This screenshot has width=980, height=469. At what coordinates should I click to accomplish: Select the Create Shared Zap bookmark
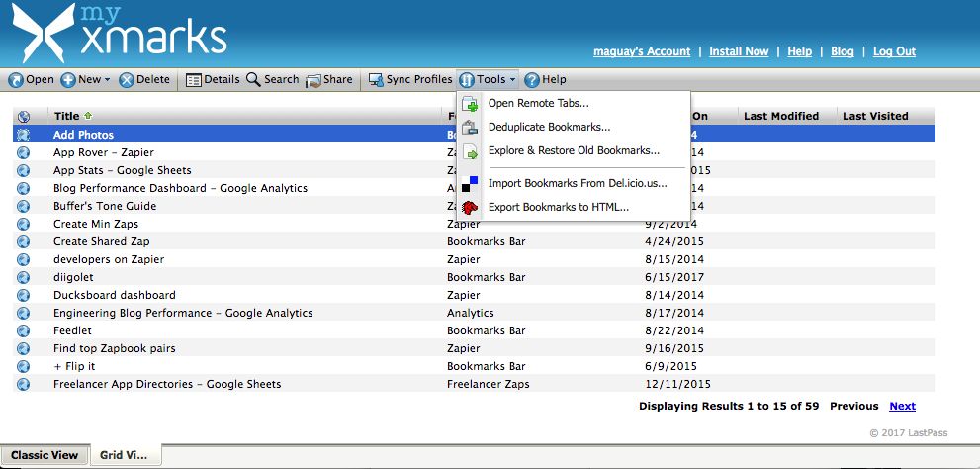tap(101, 241)
